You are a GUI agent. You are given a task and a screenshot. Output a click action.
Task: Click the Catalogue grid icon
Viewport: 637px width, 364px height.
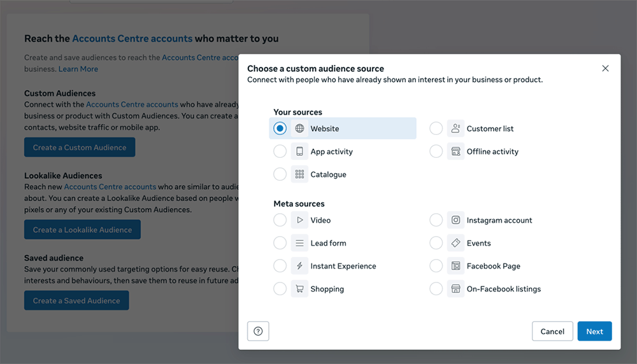(x=299, y=174)
